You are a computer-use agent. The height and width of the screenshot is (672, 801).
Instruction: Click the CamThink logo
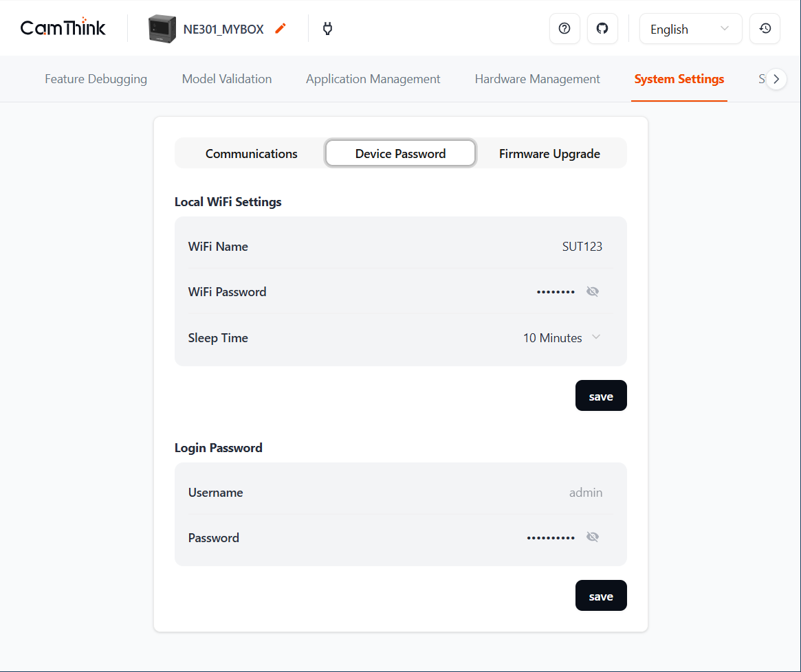coord(63,28)
